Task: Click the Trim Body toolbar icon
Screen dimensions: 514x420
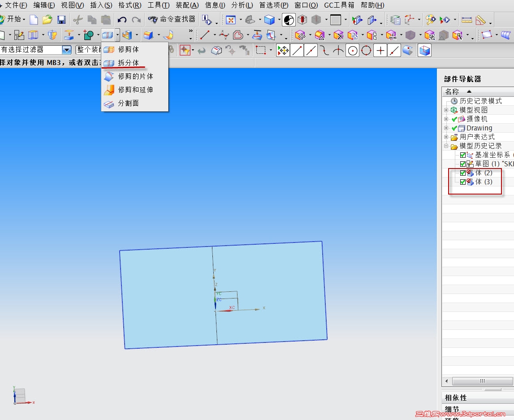Action: click(108, 35)
